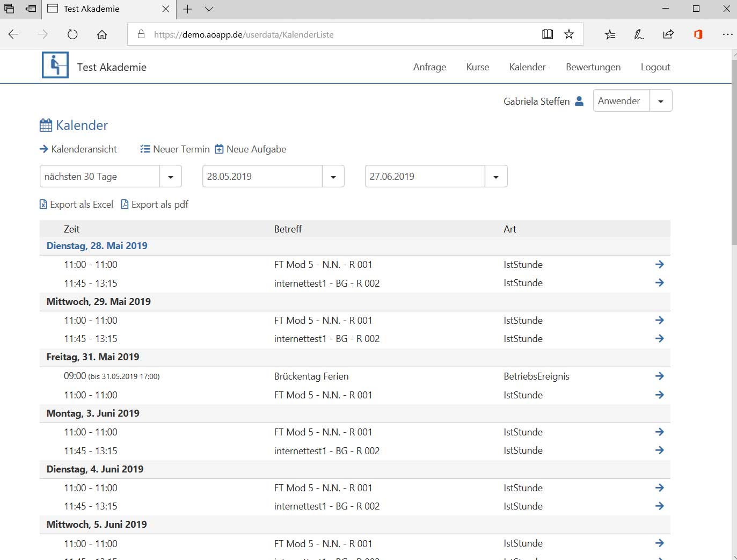This screenshot has height=560, width=737.
Task: Reload the page with browser refresh icon
Action: coord(72,34)
